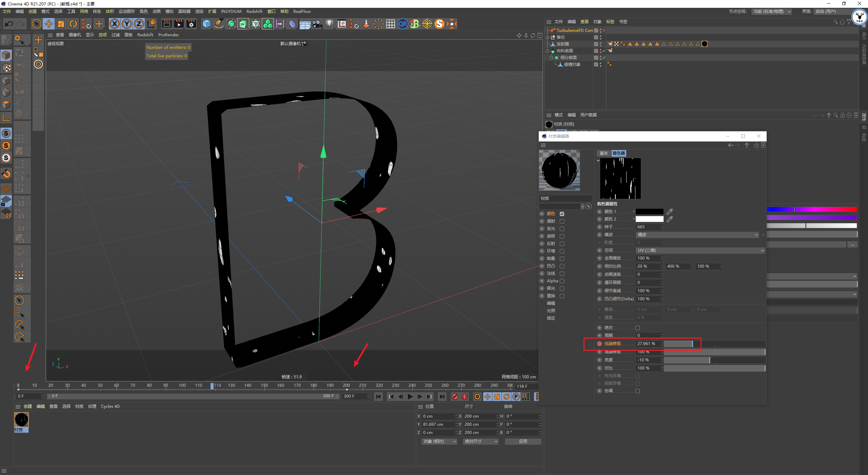Open Edit Render Settings
This screenshot has width=868, height=475.
[191, 24]
